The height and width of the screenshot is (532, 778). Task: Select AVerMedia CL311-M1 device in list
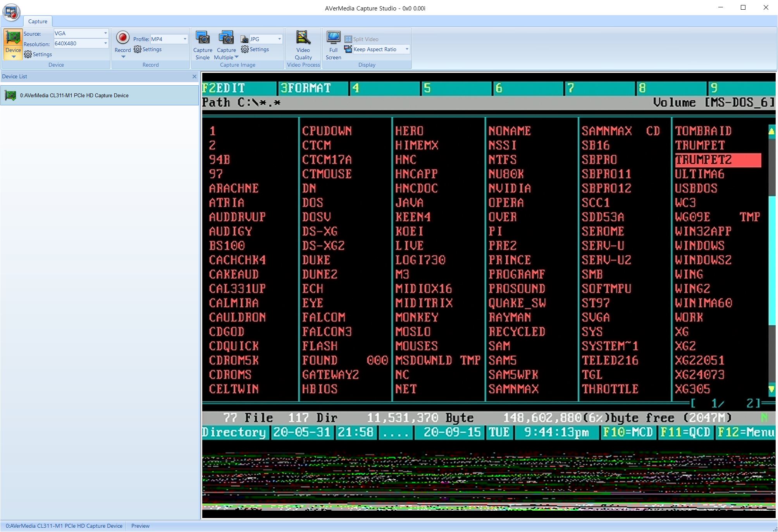(74, 95)
